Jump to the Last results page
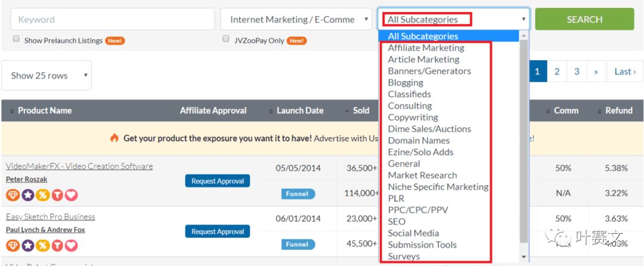Screen dimensions: 644x266 point(625,72)
